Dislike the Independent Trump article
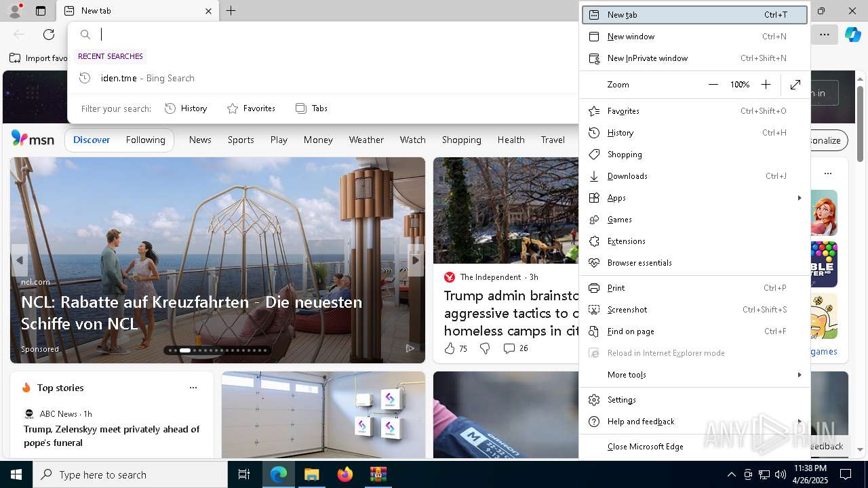 point(485,348)
